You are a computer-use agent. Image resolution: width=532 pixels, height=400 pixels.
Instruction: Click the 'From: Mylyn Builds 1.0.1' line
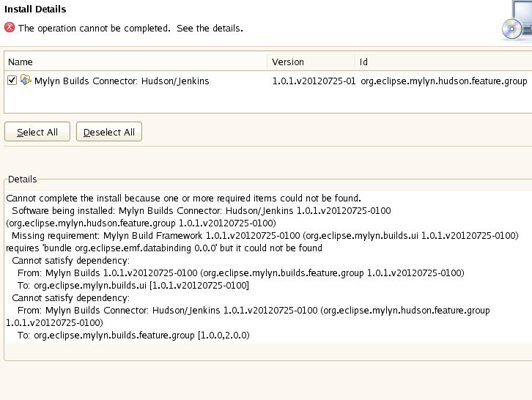click(x=241, y=273)
